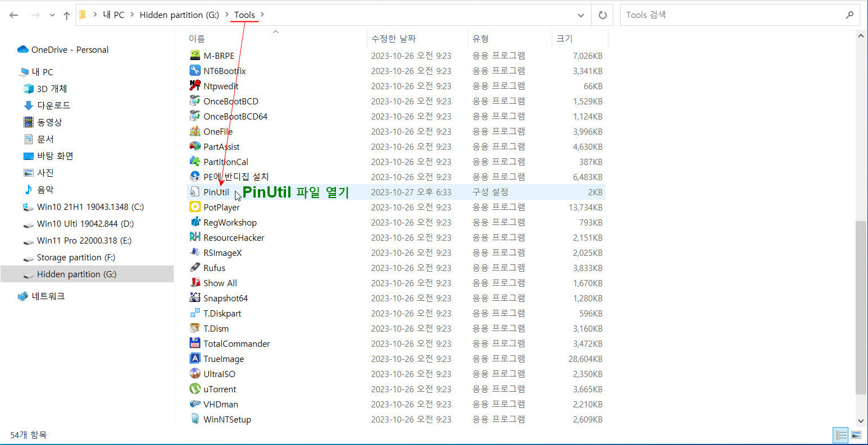868x445 pixels.
Task: Focus the Tools 검색 search box
Action: (740, 15)
